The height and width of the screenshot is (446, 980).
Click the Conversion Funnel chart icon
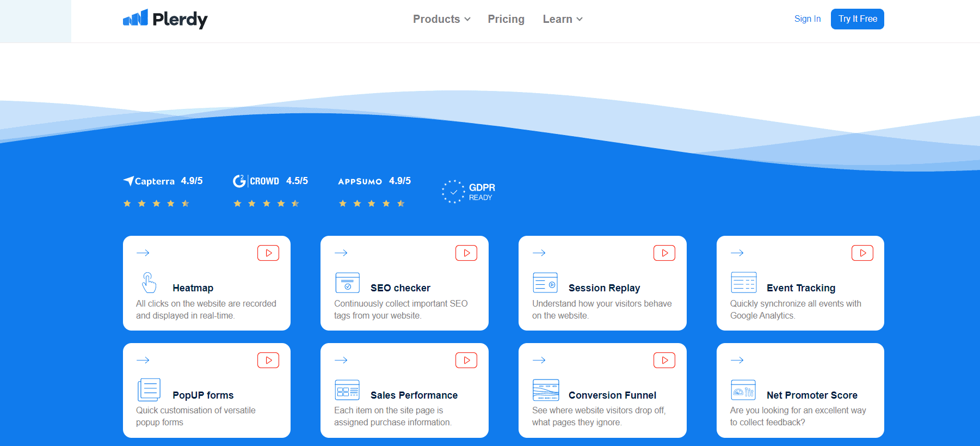pos(546,390)
